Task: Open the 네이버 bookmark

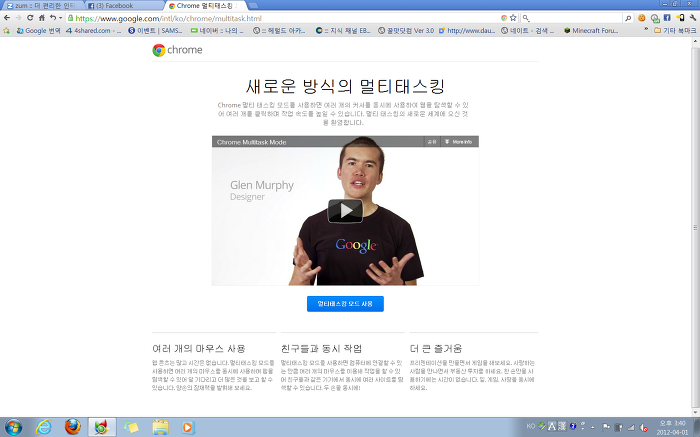Action: coord(217,31)
